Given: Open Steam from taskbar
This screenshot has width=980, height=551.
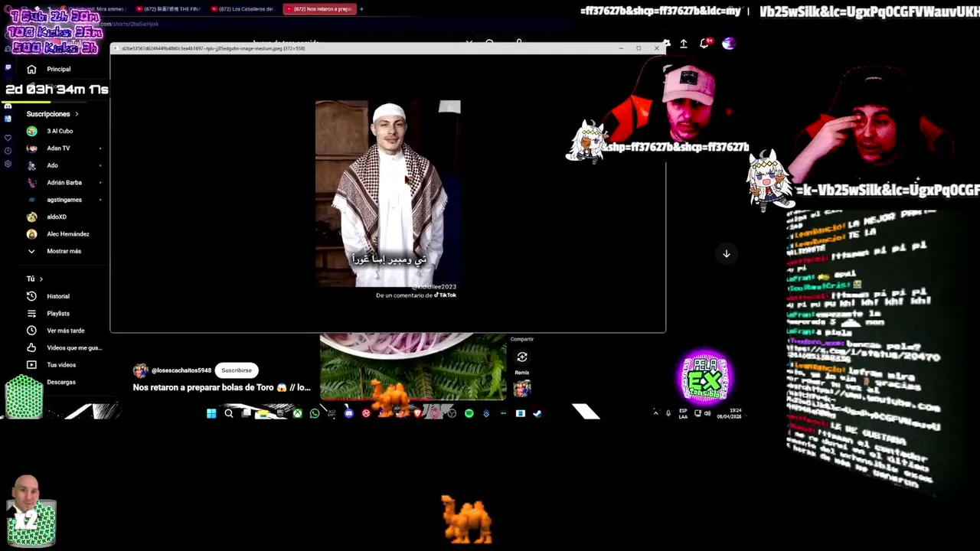Looking at the screenshot, I should [x=537, y=413].
